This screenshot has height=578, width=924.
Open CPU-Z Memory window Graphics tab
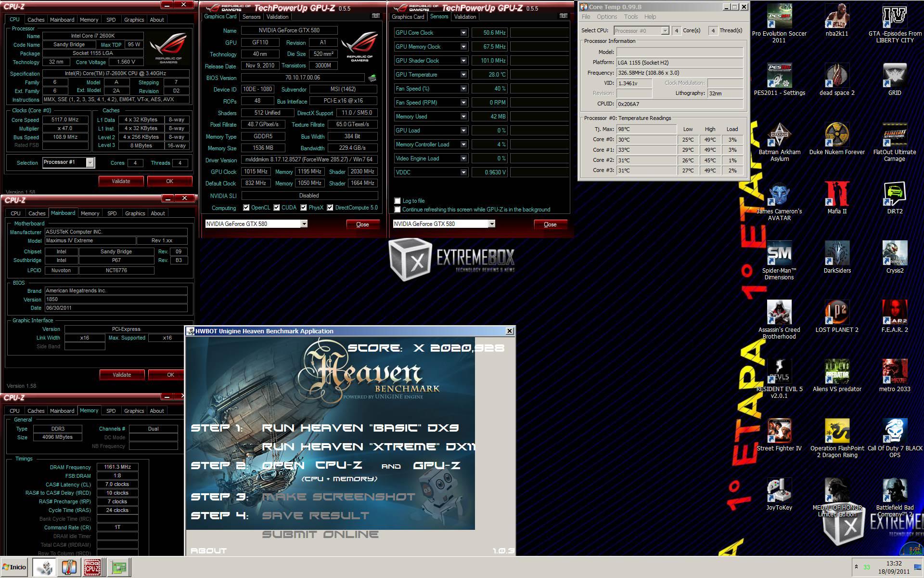pos(134,411)
